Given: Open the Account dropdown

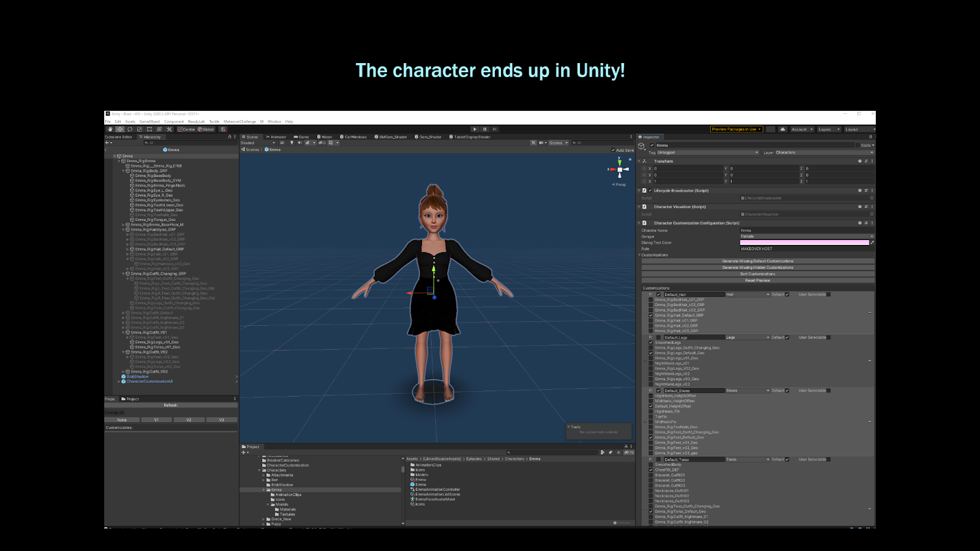Looking at the screenshot, I should (802, 129).
